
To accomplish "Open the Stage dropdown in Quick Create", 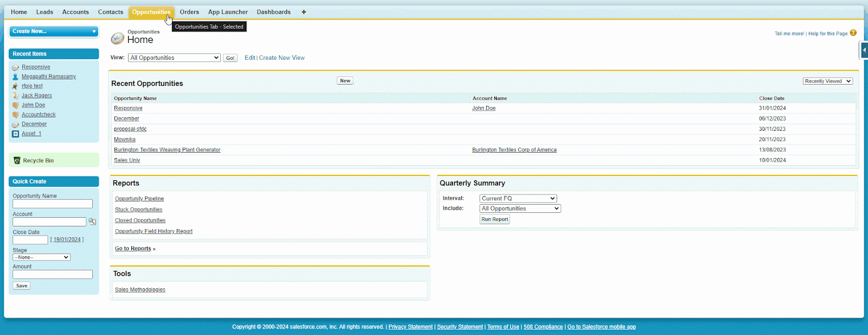I will pos(42,257).
